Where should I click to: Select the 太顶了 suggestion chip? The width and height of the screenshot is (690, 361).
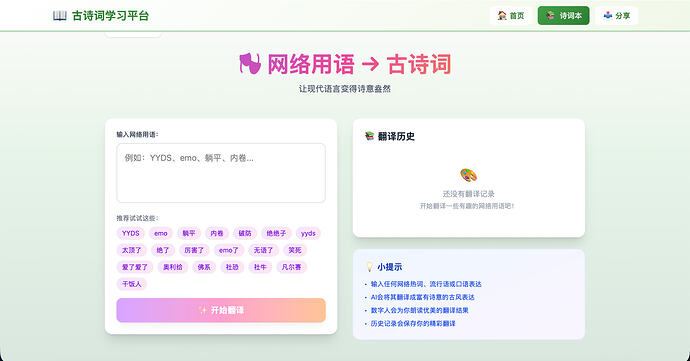[x=132, y=250]
